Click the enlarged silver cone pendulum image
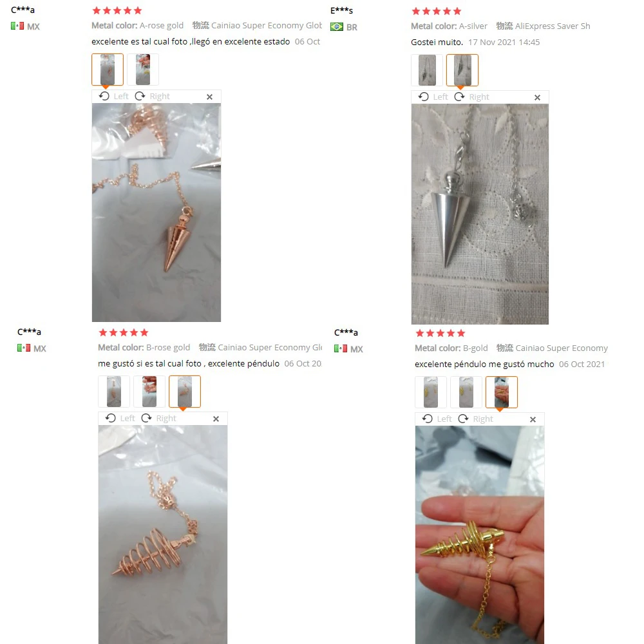644x644 pixels. [x=480, y=214]
